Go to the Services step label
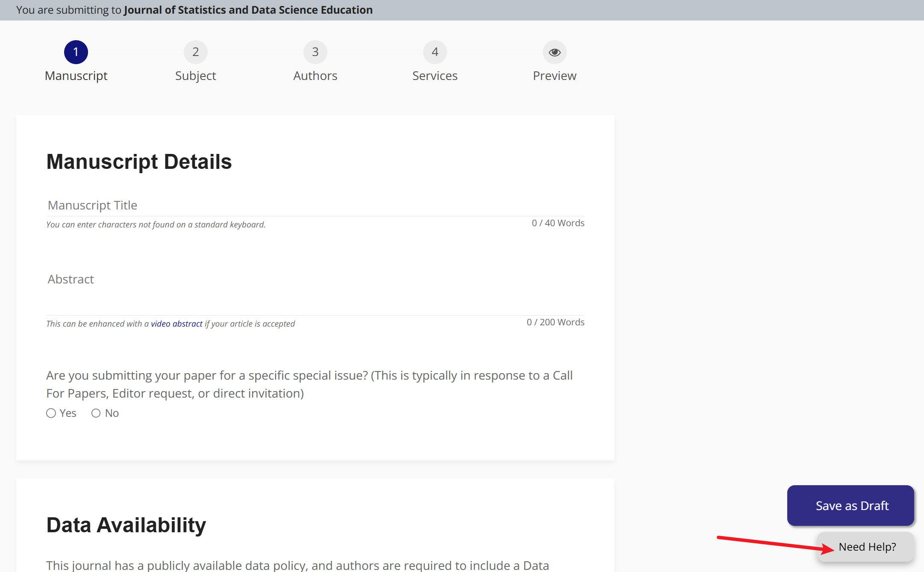924x572 pixels. pyautogui.click(x=435, y=76)
